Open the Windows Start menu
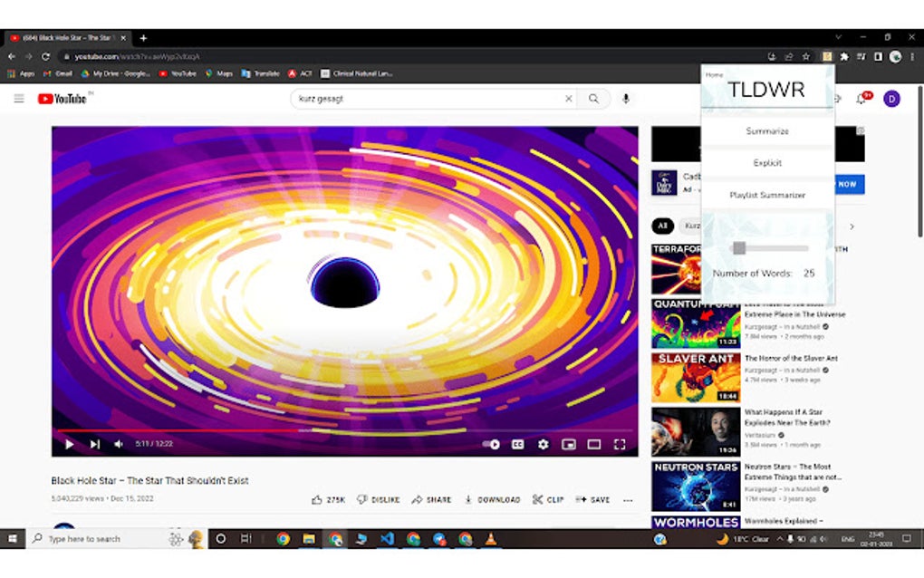 (x=13, y=538)
